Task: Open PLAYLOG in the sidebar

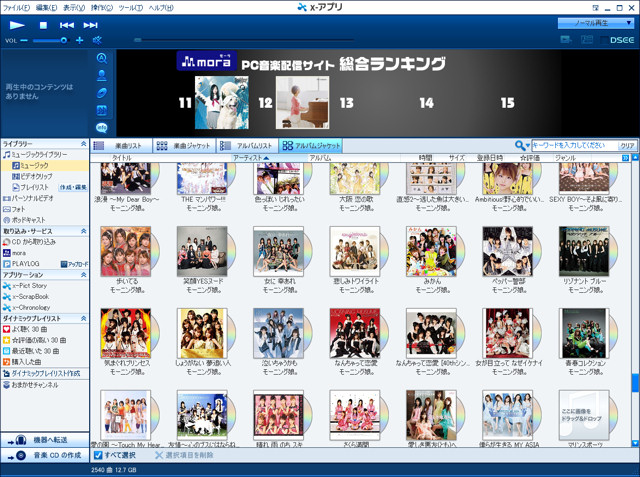Action: point(21,264)
